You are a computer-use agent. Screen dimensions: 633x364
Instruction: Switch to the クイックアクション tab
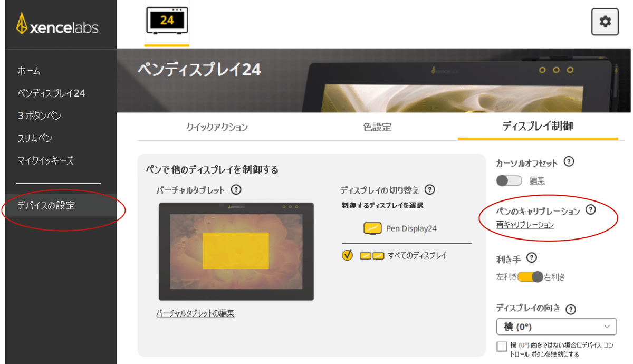point(217,127)
